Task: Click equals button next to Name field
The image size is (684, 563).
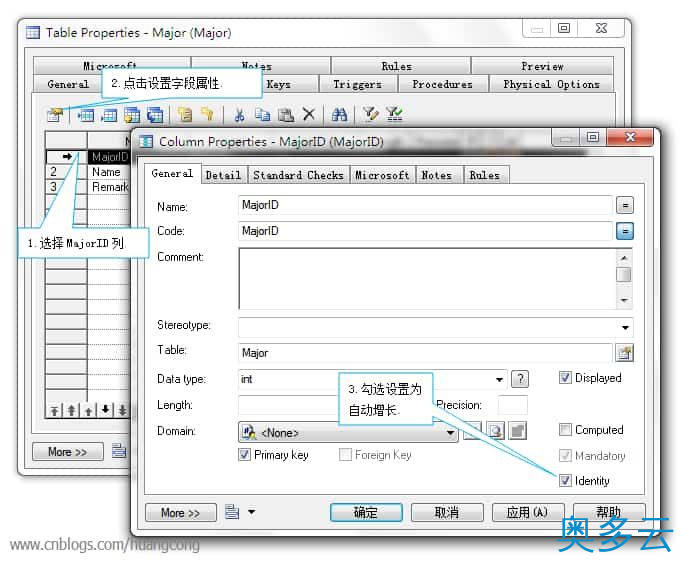Action: (x=625, y=205)
